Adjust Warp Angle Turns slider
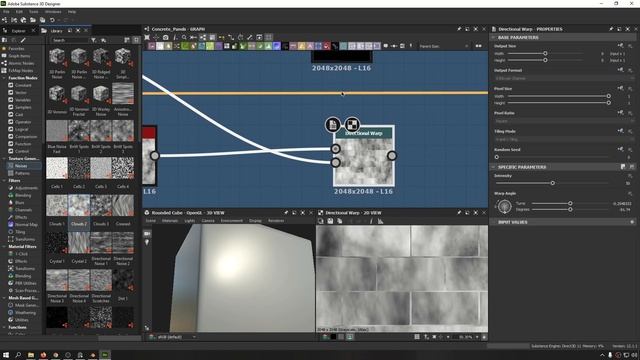 pyautogui.click(x=570, y=203)
